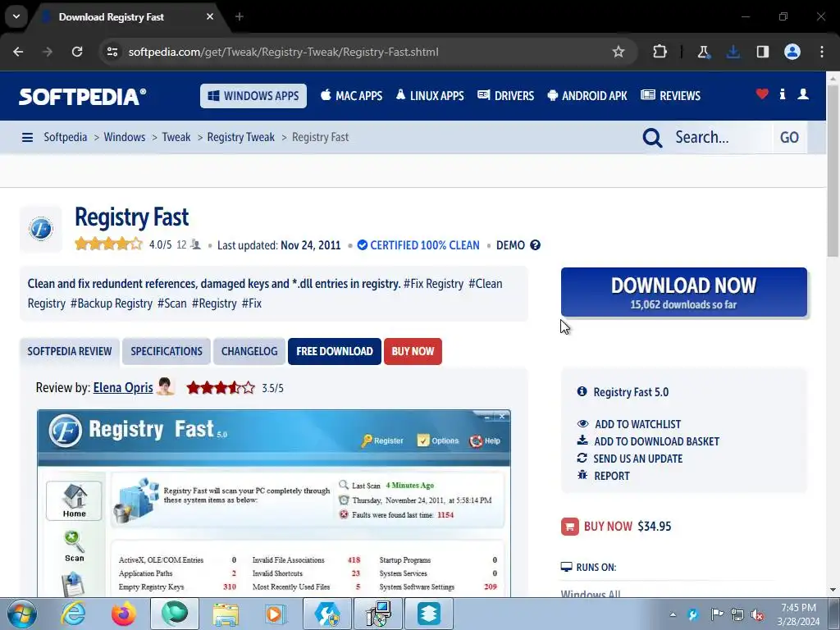Click the question mark next to DEMO

click(535, 244)
